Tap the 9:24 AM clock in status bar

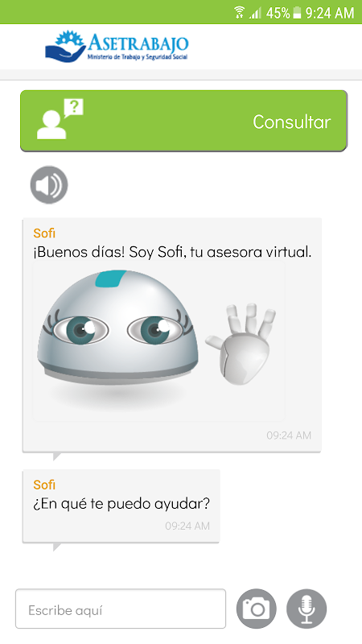(x=330, y=13)
